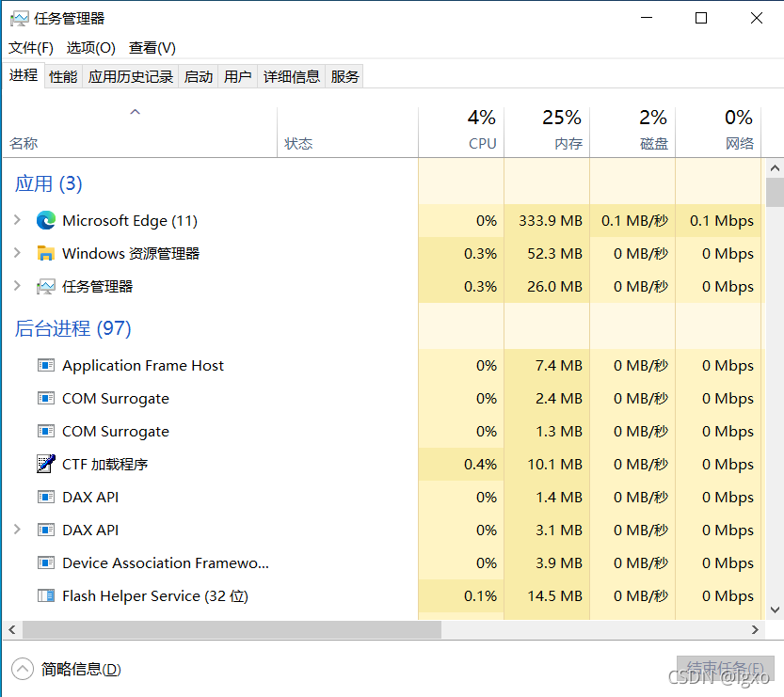The image size is (784, 697).
Task: Click the Device Association Framework icon
Action: pos(46,563)
